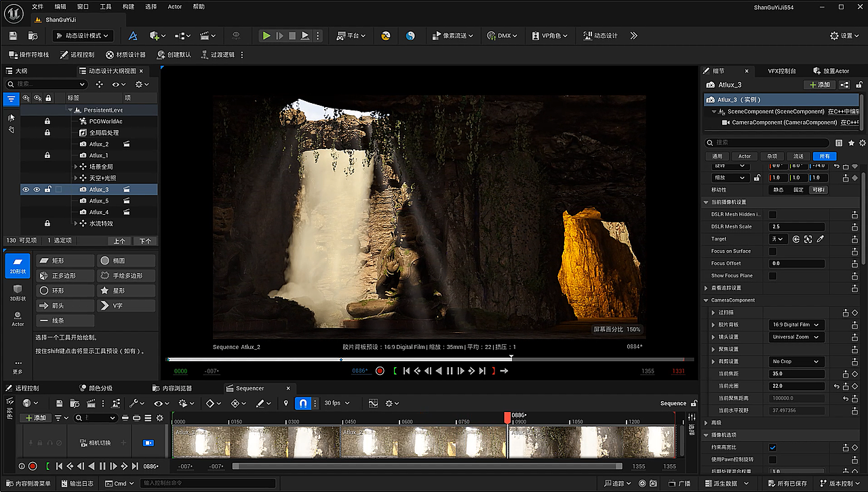Select the 3D shapes category
This screenshot has height=492, width=868.
tap(18, 293)
